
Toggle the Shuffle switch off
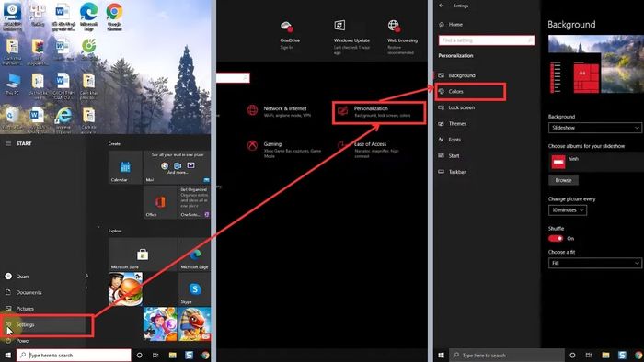(x=556, y=238)
